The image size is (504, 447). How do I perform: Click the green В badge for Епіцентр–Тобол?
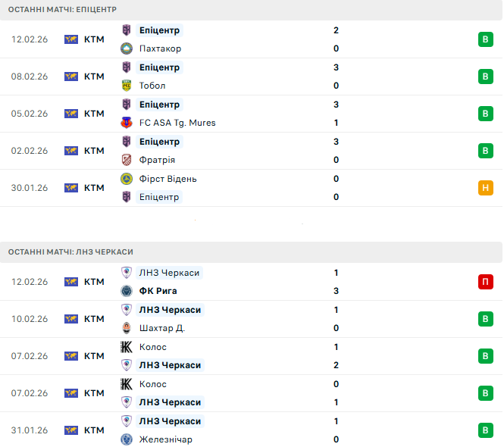tap(486, 77)
